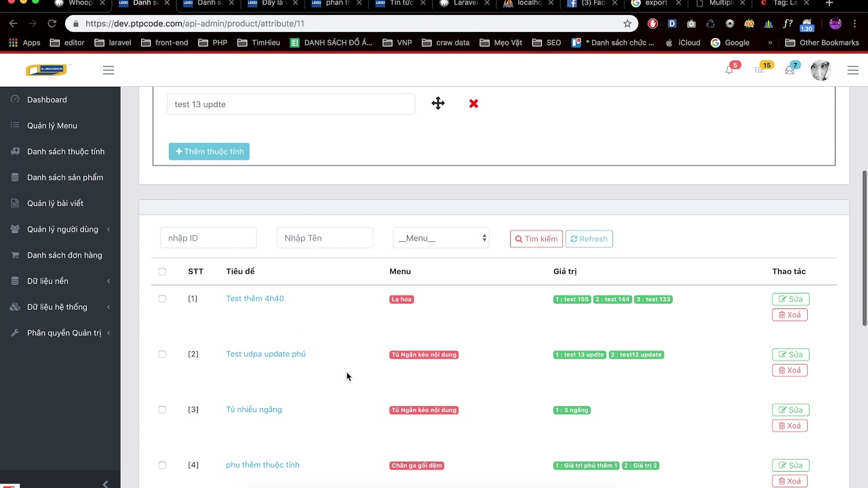
Task: Remove the test 13 updte attribute via red X
Action: 473,104
